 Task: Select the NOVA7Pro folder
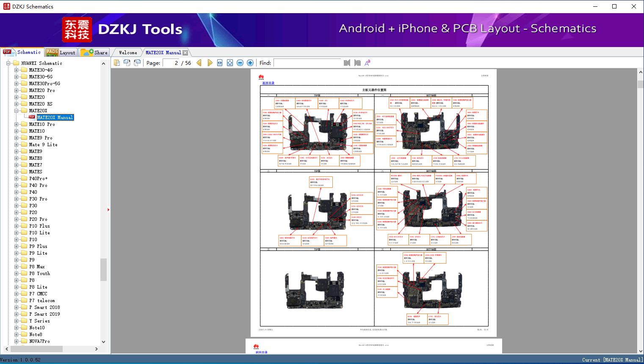point(39,341)
